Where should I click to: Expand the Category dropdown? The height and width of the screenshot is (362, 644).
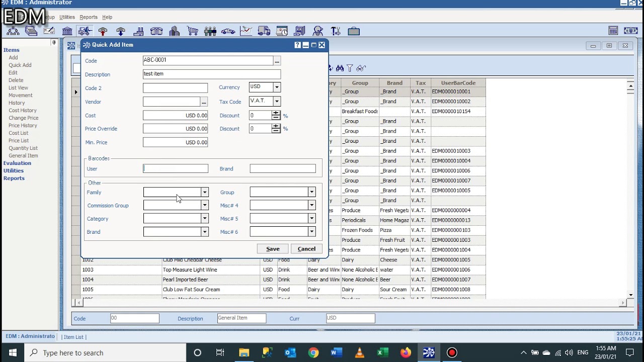(x=204, y=218)
